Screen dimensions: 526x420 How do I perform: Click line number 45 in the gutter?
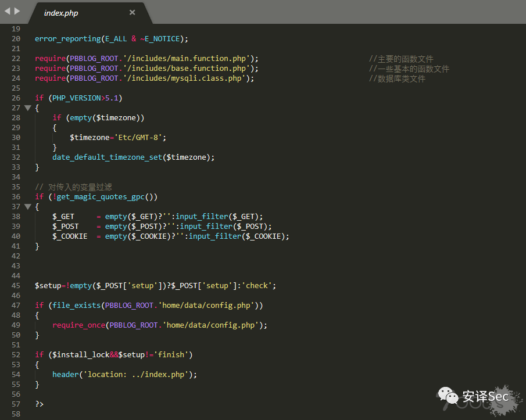pos(15,286)
